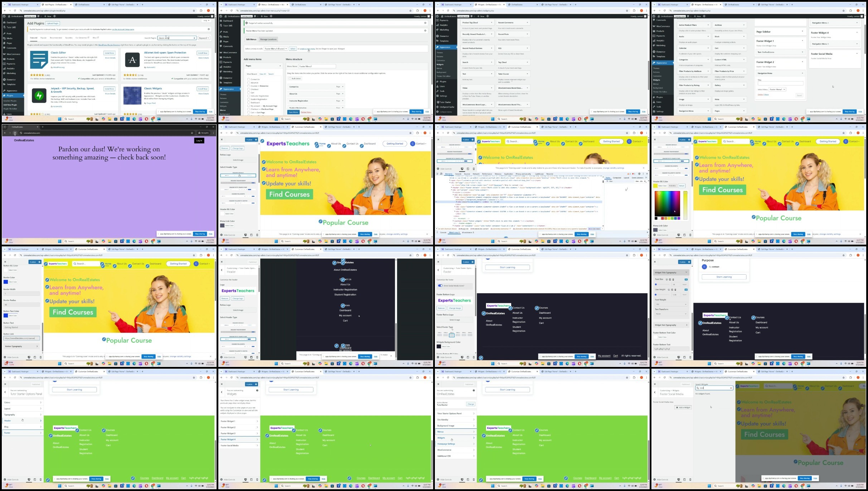Click the 'Log In' button on the Coming Soon page
The height and width of the screenshot is (491, 868).
(199, 141)
